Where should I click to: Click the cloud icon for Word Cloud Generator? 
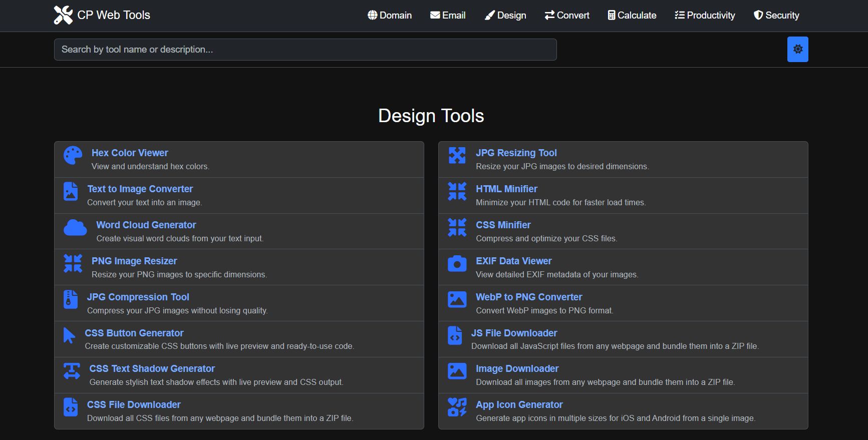75,228
